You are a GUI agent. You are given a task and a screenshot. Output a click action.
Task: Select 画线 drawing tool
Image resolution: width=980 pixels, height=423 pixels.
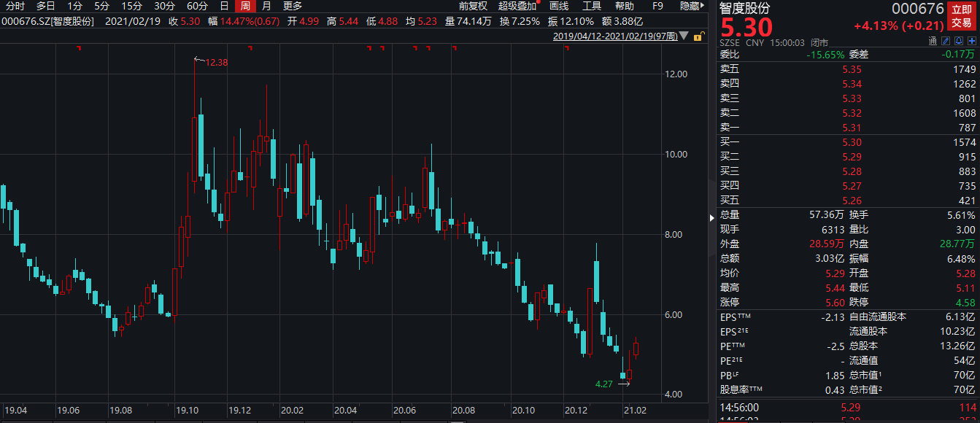pos(558,6)
